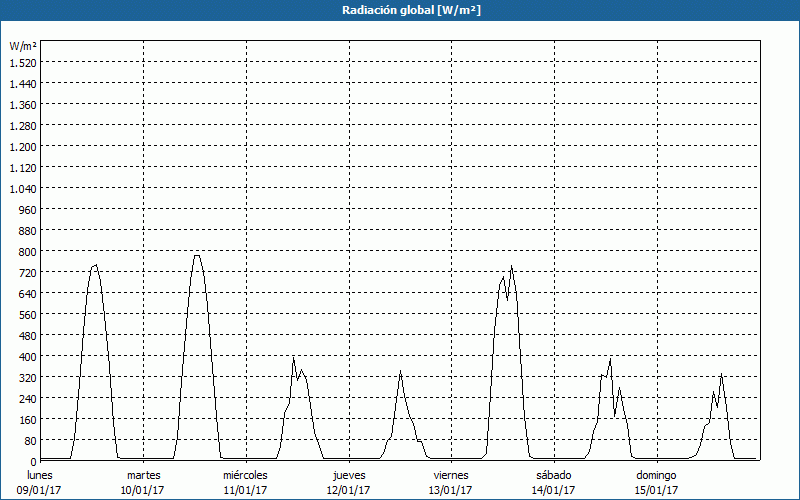800x500 pixels.
Task: Click the 1.040 y-axis value label
Action: [22, 188]
